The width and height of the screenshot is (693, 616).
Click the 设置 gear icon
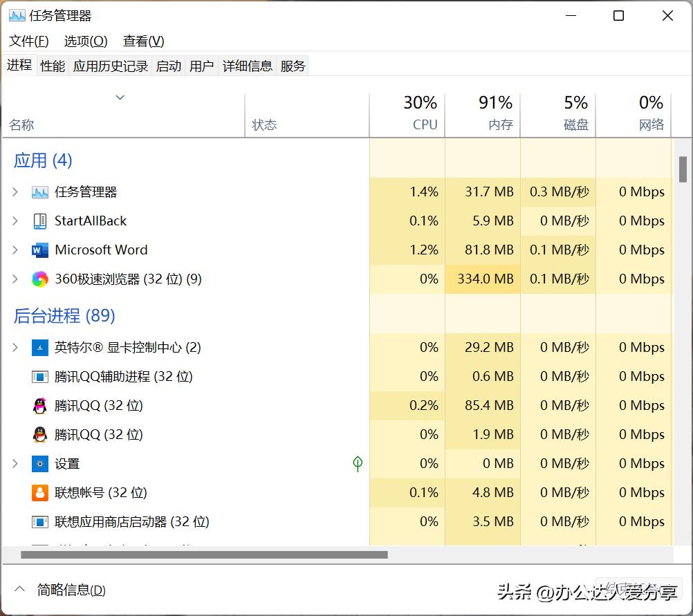click(39, 463)
